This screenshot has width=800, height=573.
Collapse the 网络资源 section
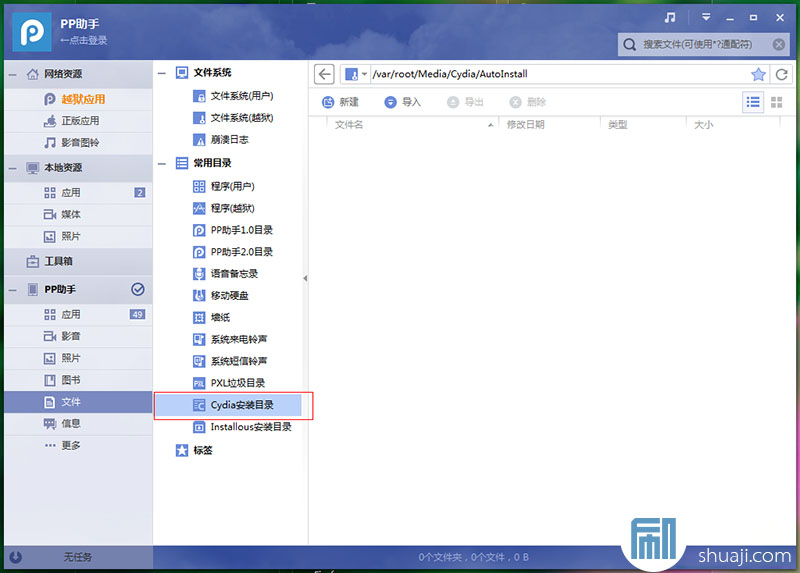coord(13,74)
